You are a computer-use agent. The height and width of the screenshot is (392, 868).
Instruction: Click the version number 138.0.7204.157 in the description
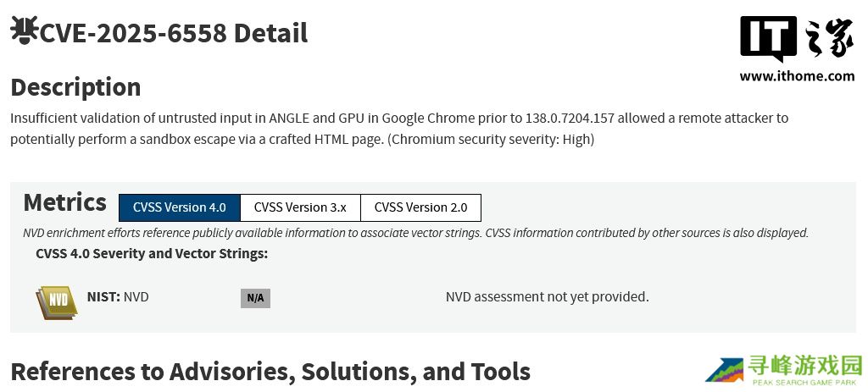pos(584,118)
